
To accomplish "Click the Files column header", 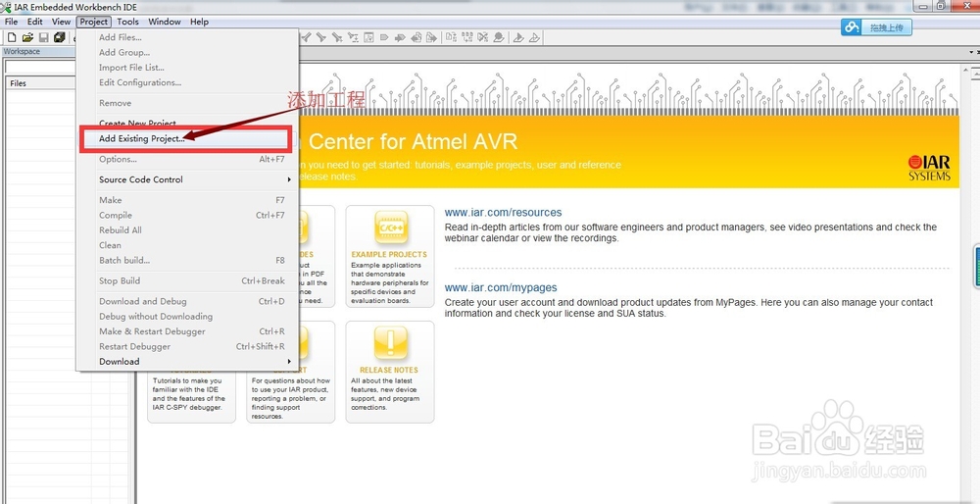I will pyautogui.click(x=40, y=83).
